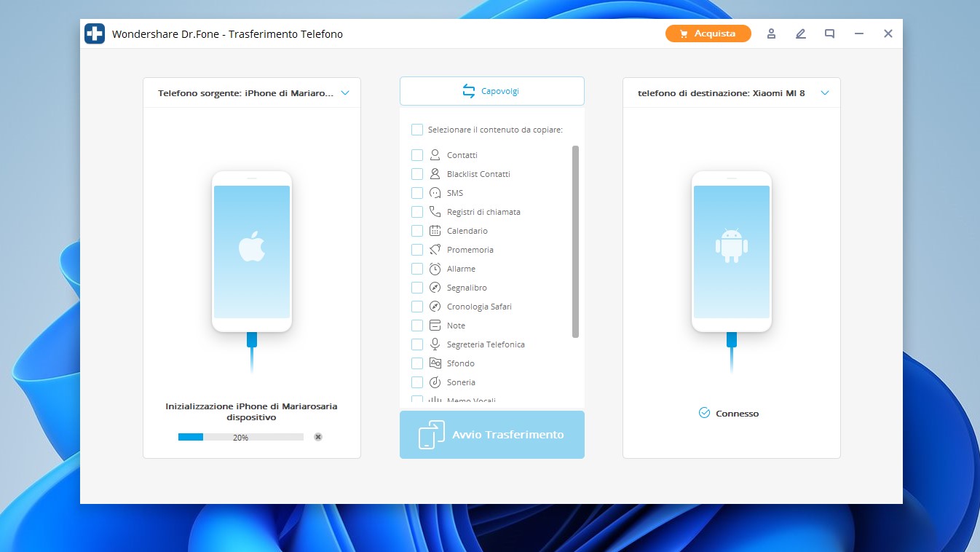Expand the destination phone dropdown
The image size is (980, 552).
[x=825, y=93]
